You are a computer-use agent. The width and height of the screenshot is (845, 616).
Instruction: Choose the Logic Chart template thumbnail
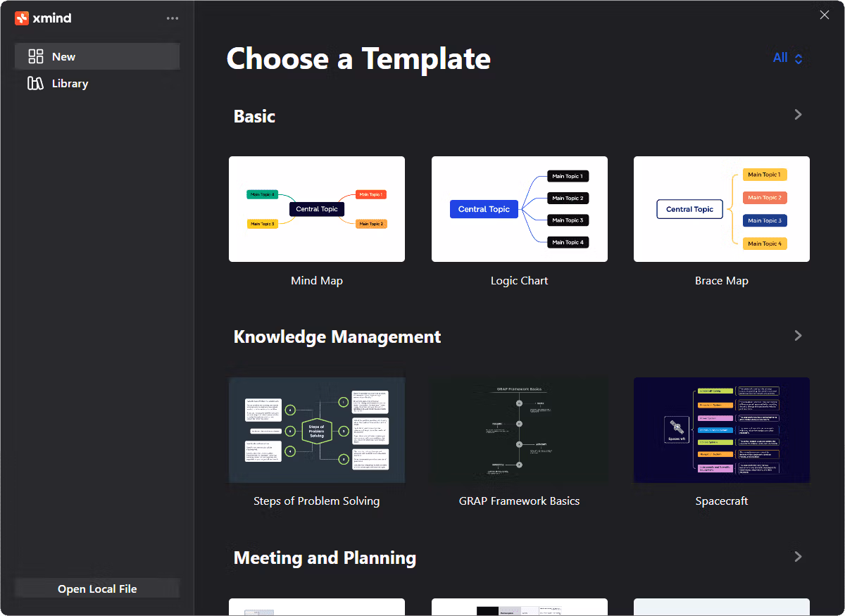tap(520, 209)
